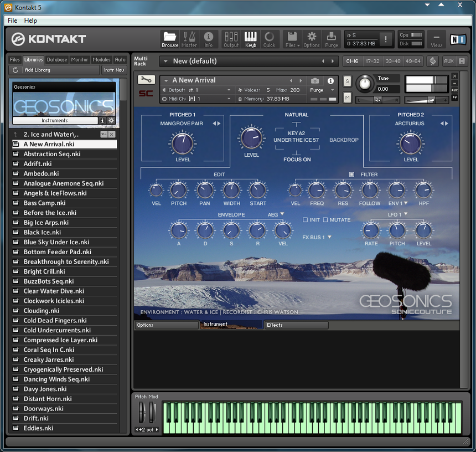Click the Add Library button
Image resolution: width=476 pixels, height=452 pixels.
coord(61,70)
